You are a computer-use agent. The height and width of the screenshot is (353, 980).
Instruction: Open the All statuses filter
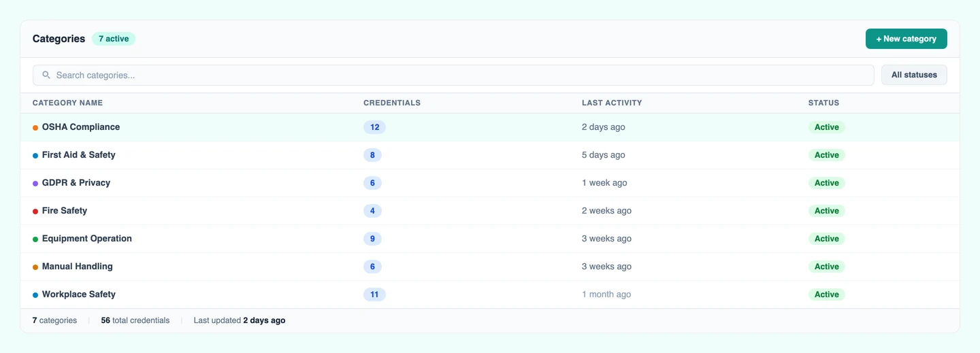(914, 75)
